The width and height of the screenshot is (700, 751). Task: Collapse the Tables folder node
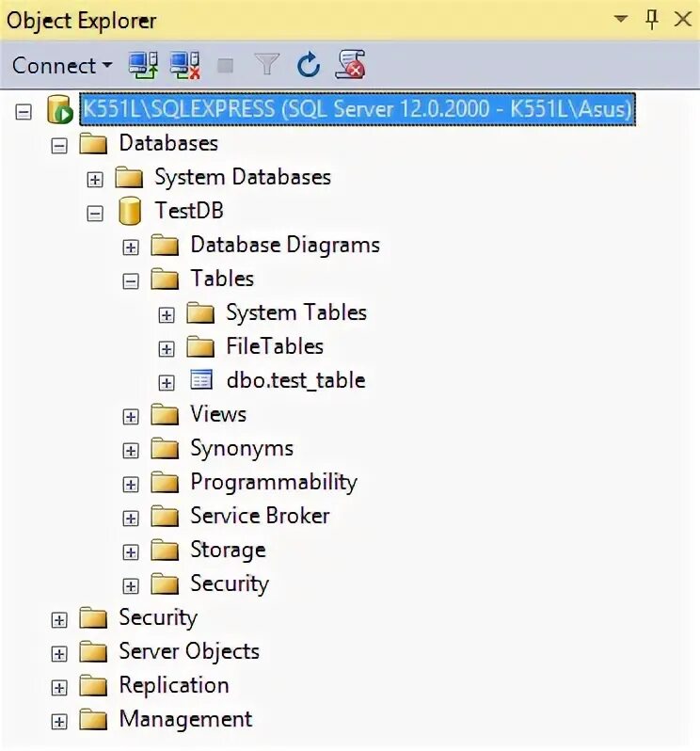point(130,281)
